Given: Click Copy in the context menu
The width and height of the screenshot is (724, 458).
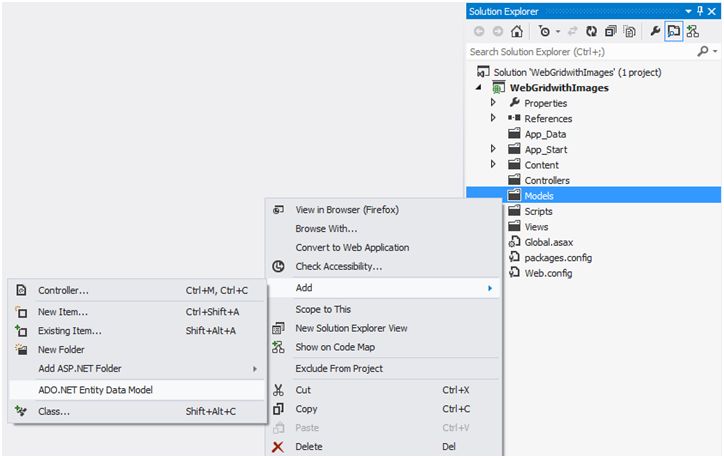Looking at the screenshot, I should (x=384, y=409).
